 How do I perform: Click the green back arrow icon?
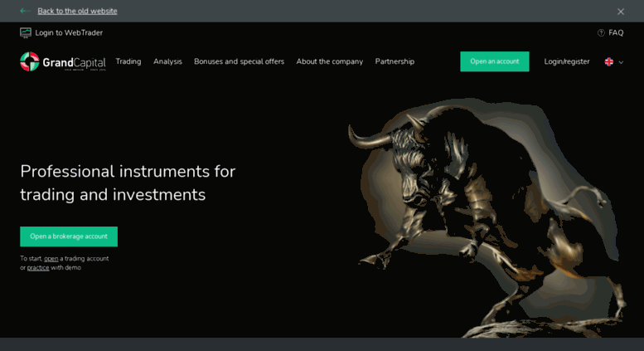point(25,11)
